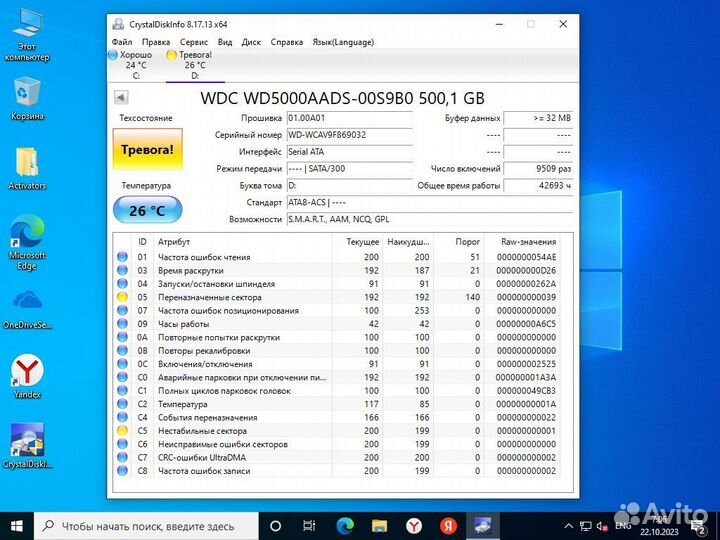
Task: Click the Атрибут column header
Action: (x=243, y=242)
